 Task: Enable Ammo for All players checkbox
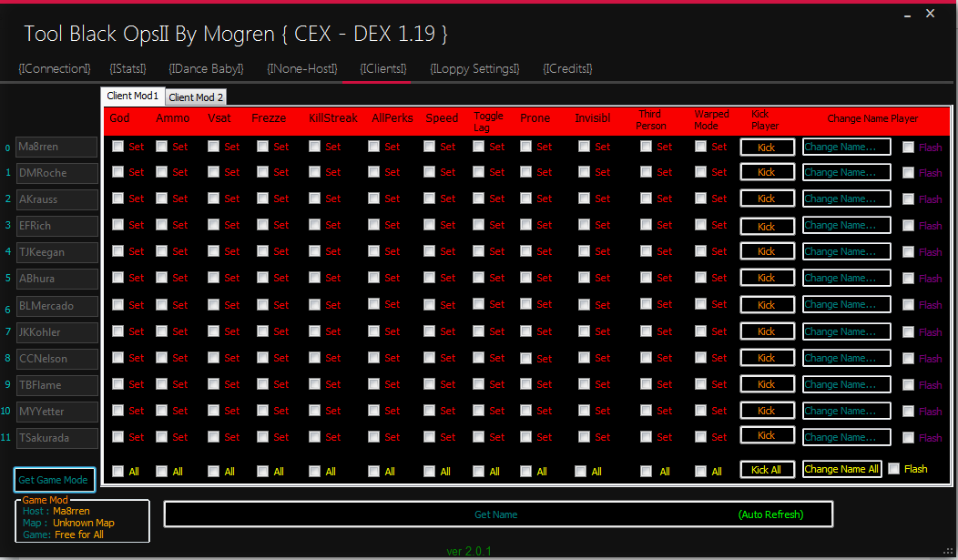point(161,471)
